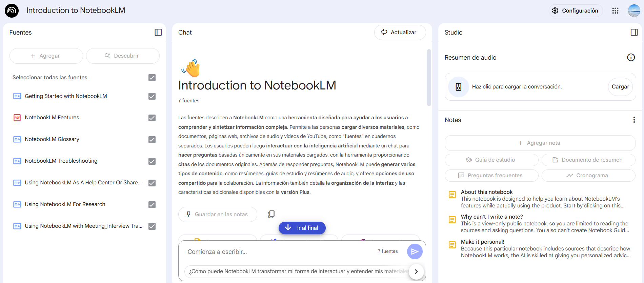Generate a Guía de estudio
This screenshot has width=644, height=283.
(x=491, y=160)
